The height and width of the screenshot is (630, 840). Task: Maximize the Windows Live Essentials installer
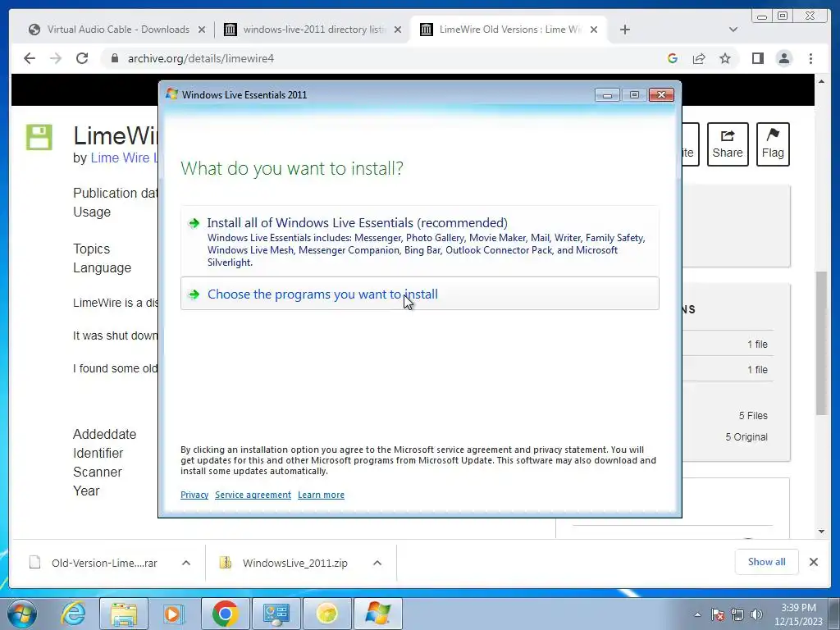click(634, 95)
